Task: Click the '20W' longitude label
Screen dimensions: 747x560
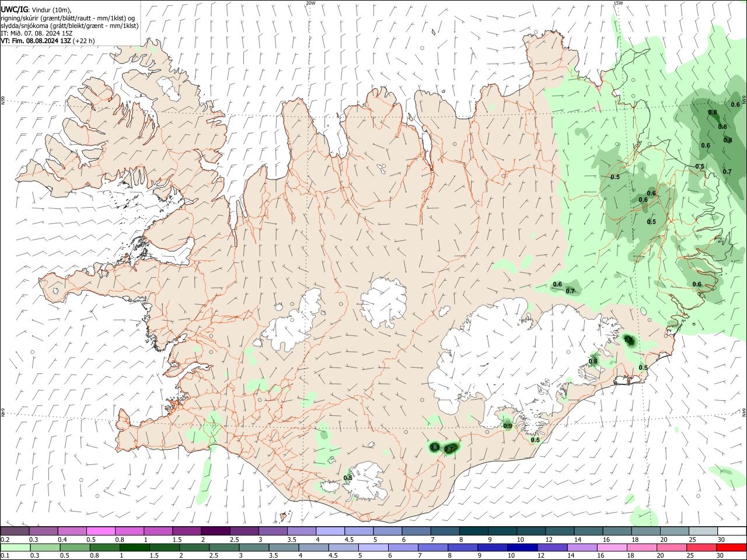Action: coord(310,3)
